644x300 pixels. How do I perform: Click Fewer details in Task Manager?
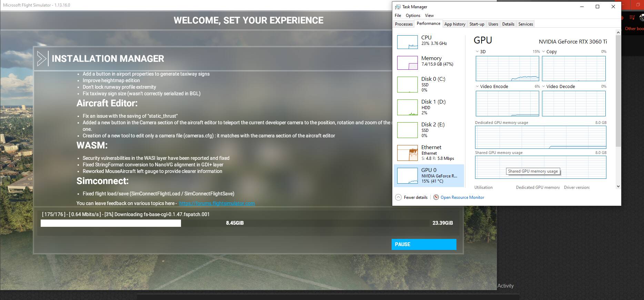pos(415,197)
